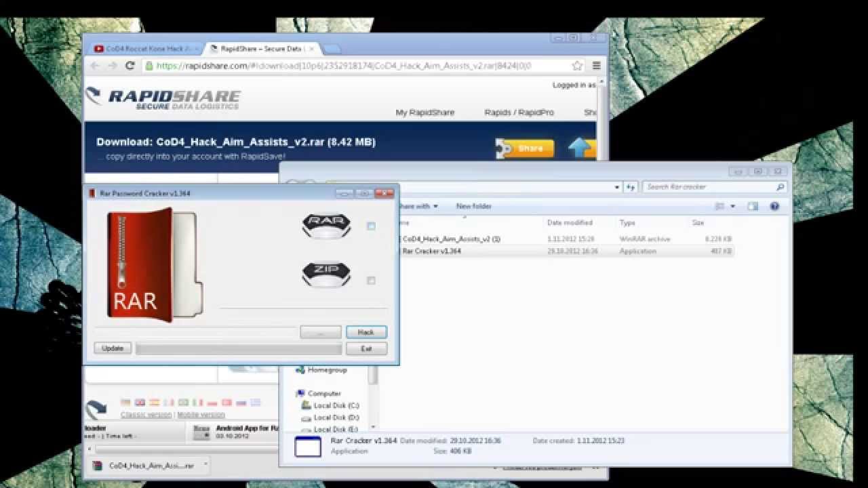
Task: Open the downloaded file's options arrow
Action: click(206, 466)
